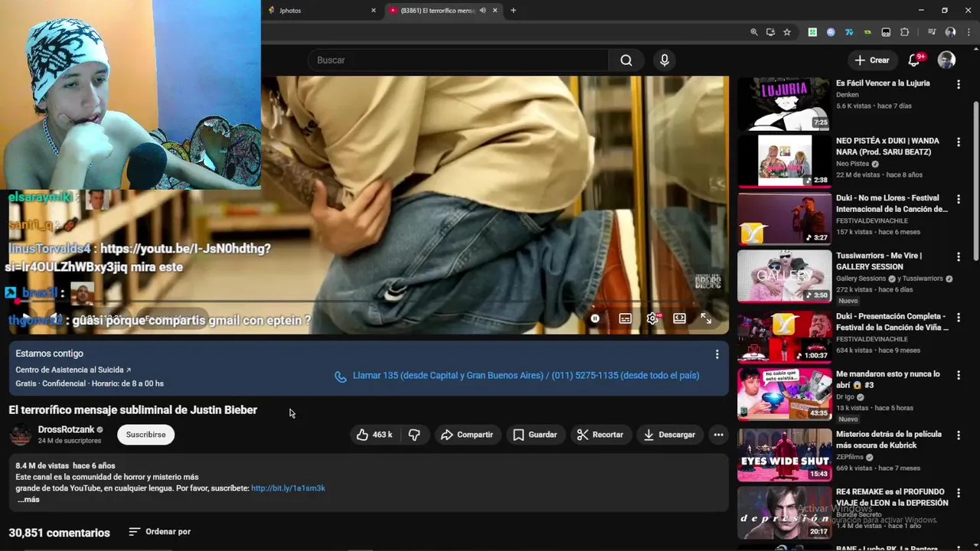This screenshot has width=980, height=551.
Task: Expand the description with ...más
Action: 28,500
